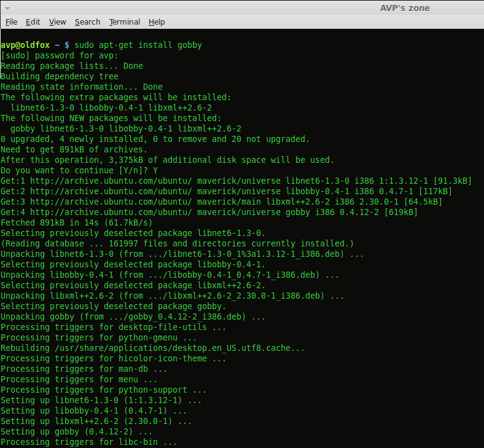This screenshot has width=484, height=448.
Task: Click the Get:2 libobby archive URL
Action: pos(111,191)
